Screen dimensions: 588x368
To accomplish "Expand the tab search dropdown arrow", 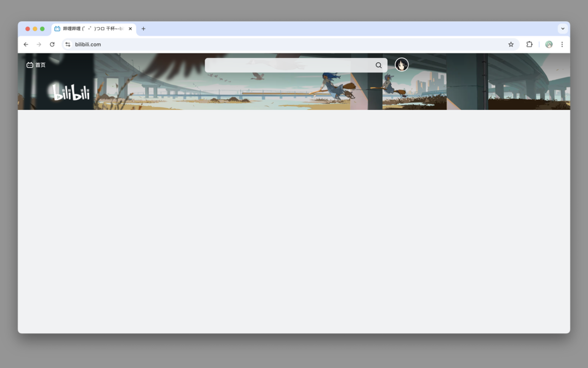I will (x=563, y=29).
